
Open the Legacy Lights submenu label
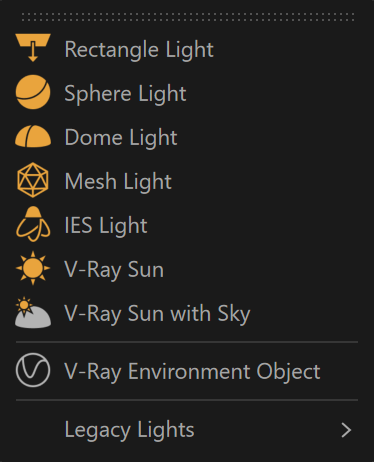[129, 430]
